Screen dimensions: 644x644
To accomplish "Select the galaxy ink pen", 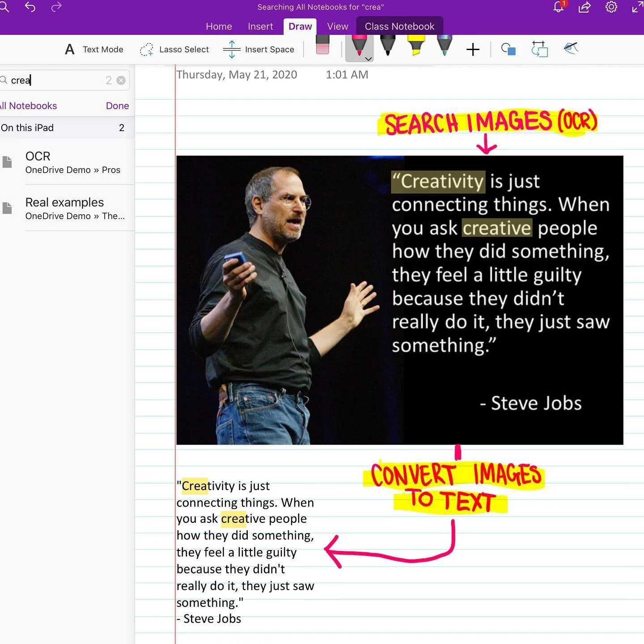I will (444, 45).
